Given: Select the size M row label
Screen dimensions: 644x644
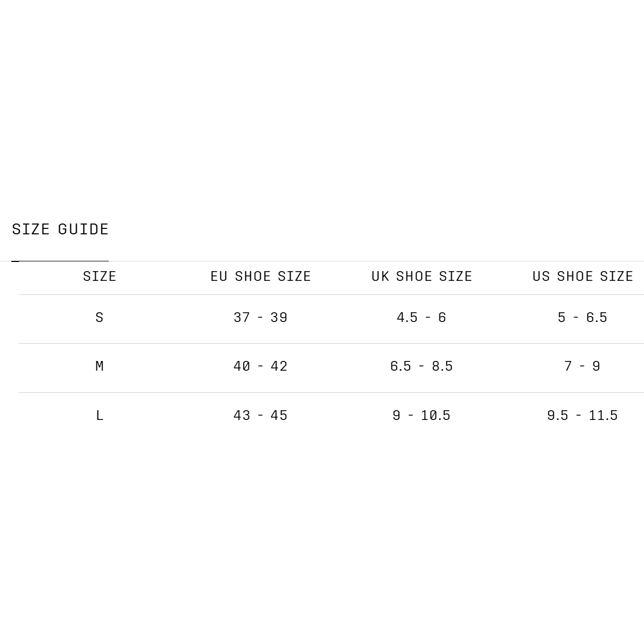Looking at the screenshot, I should [x=100, y=366].
